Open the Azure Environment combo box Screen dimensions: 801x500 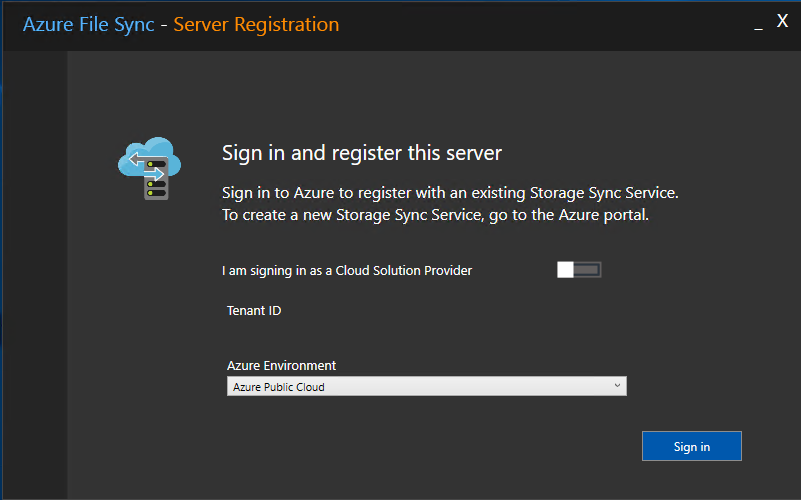coord(427,387)
